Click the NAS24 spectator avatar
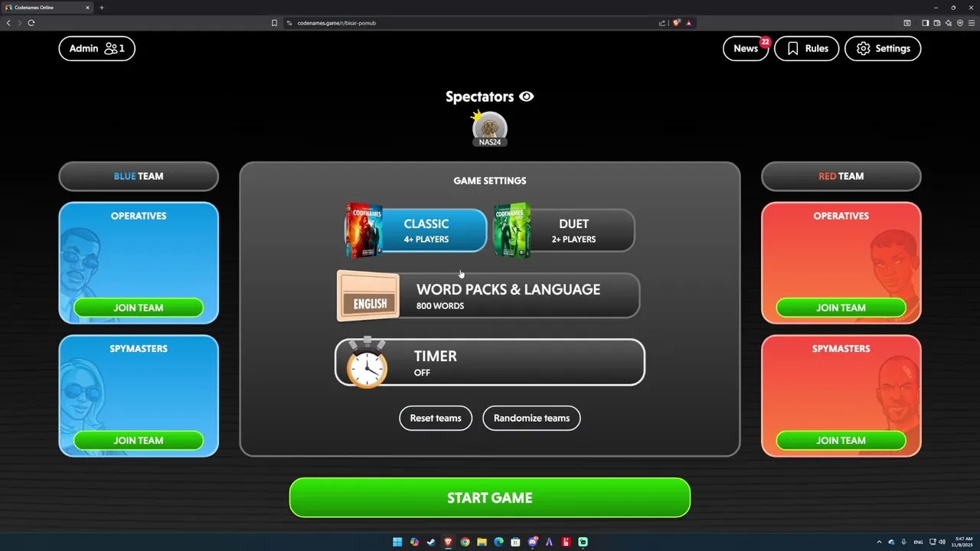 [x=489, y=129]
